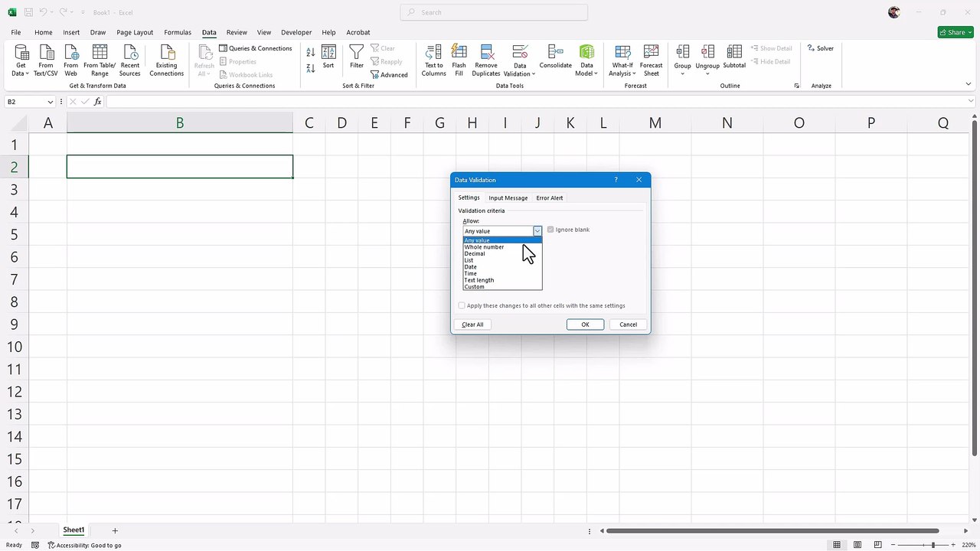The width and height of the screenshot is (980, 551).
Task: Open the Data Model button
Action: pos(586,60)
